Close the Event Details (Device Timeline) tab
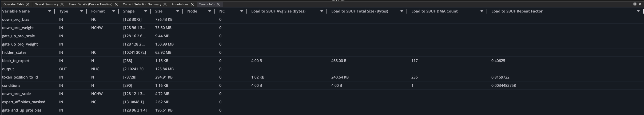The image size is (644, 115). point(116,5)
